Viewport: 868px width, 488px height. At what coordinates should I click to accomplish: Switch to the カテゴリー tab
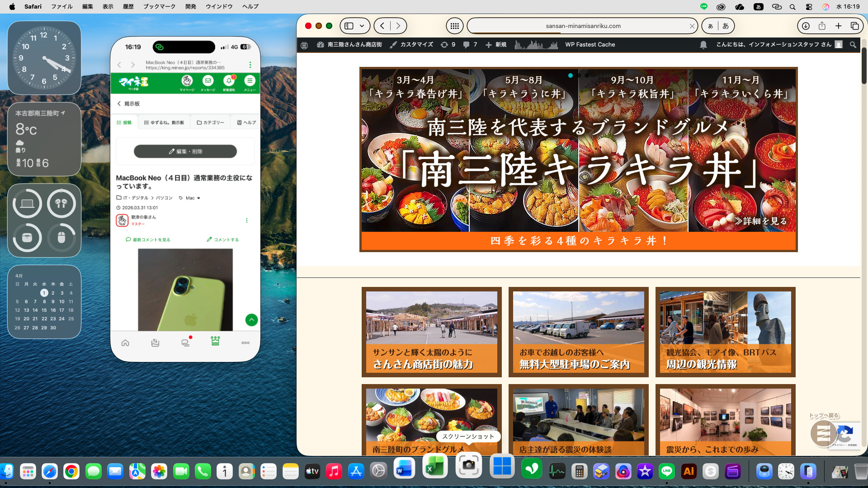click(x=211, y=122)
